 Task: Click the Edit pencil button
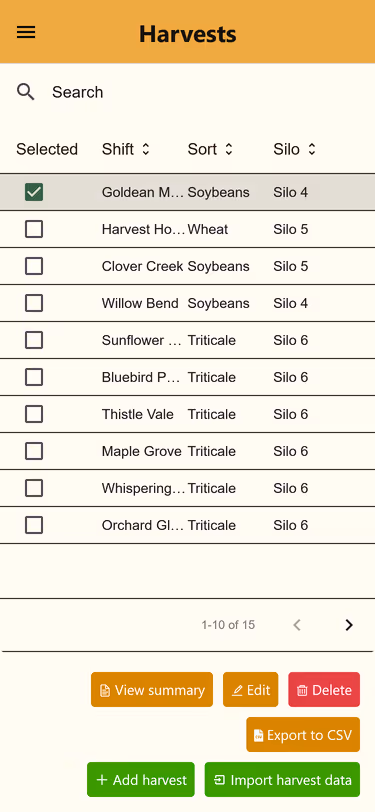tap(251, 690)
